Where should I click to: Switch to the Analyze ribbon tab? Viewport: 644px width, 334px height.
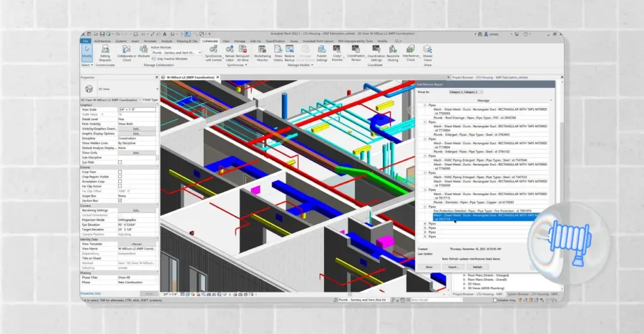tap(166, 41)
